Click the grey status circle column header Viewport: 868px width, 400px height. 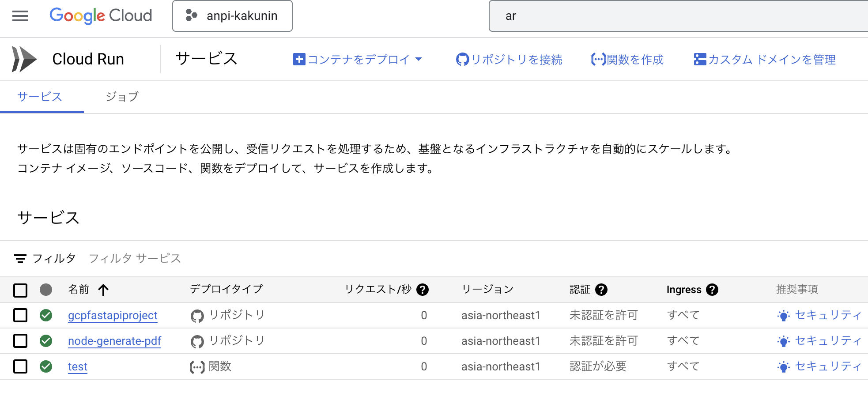click(x=46, y=290)
